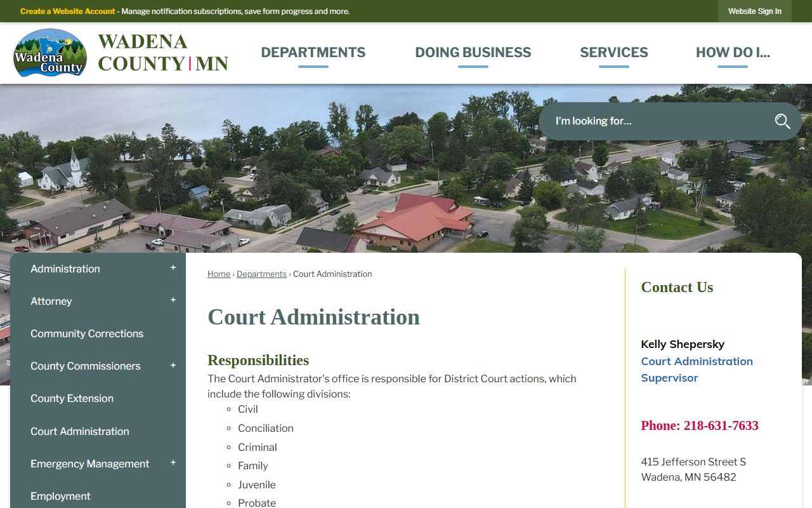
Task: Click the Contact Us heading
Action: coord(677,287)
